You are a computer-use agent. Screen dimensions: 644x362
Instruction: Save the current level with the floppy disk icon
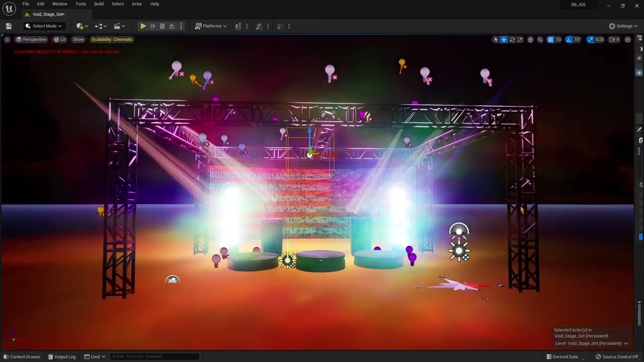tap(9, 26)
